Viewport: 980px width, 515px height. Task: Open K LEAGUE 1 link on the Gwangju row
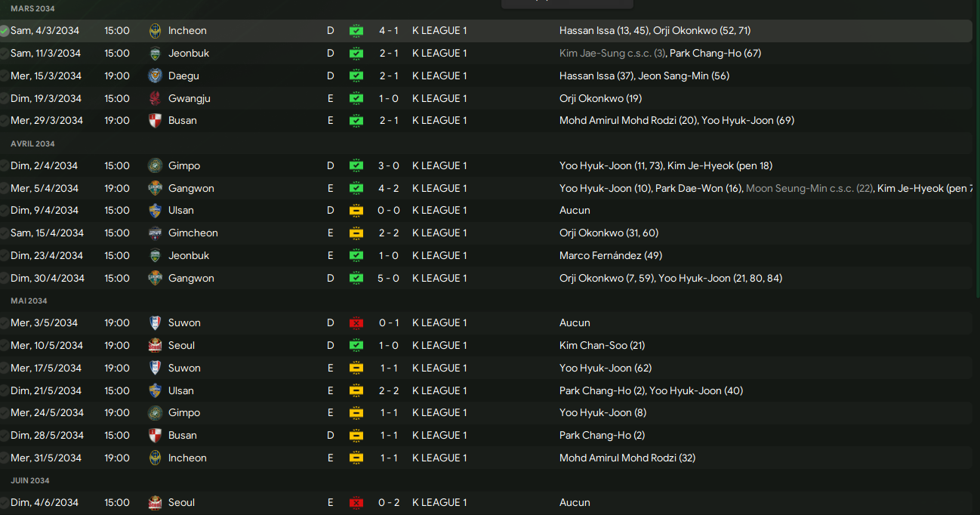coord(439,99)
